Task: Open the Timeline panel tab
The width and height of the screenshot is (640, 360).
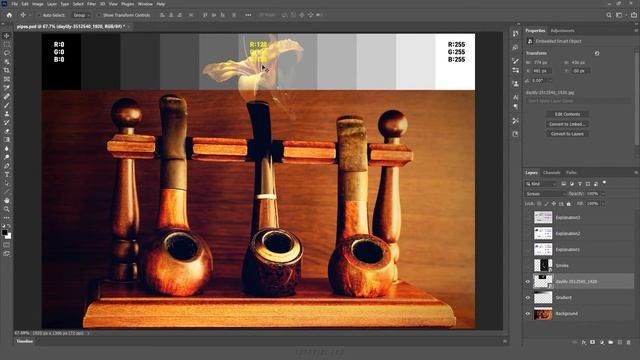Action: point(24,341)
